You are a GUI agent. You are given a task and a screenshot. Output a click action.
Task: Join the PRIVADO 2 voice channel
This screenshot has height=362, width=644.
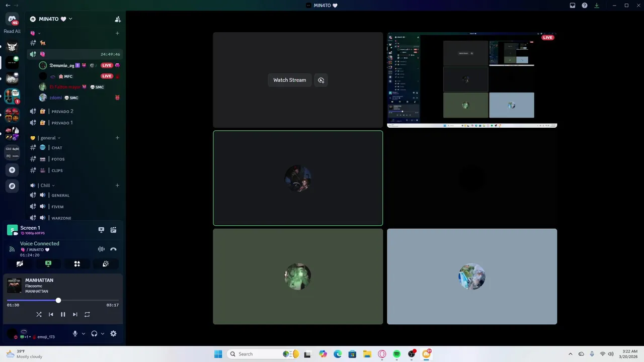click(x=74, y=111)
